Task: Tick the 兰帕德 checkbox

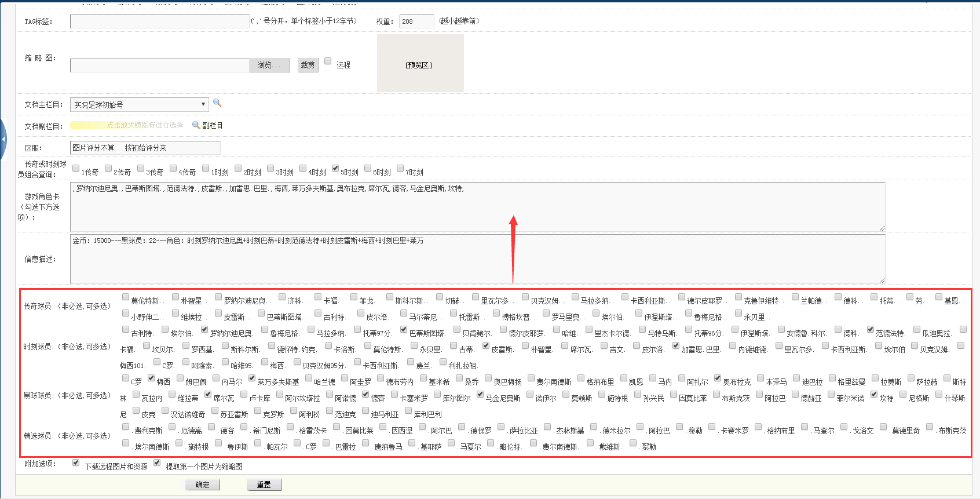Action: click(x=795, y=297)
